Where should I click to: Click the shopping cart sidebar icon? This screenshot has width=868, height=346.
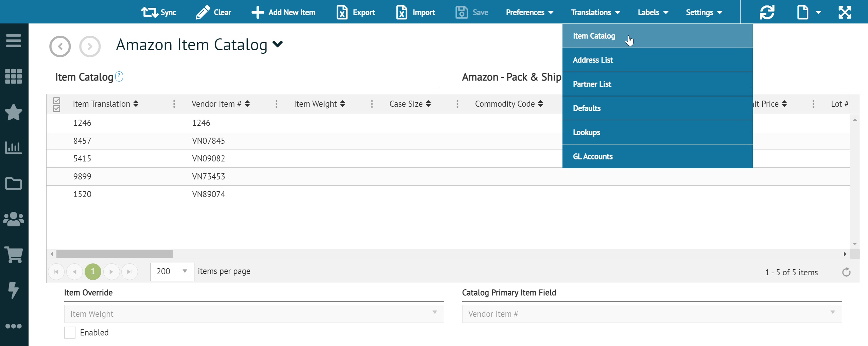[14, 255]
